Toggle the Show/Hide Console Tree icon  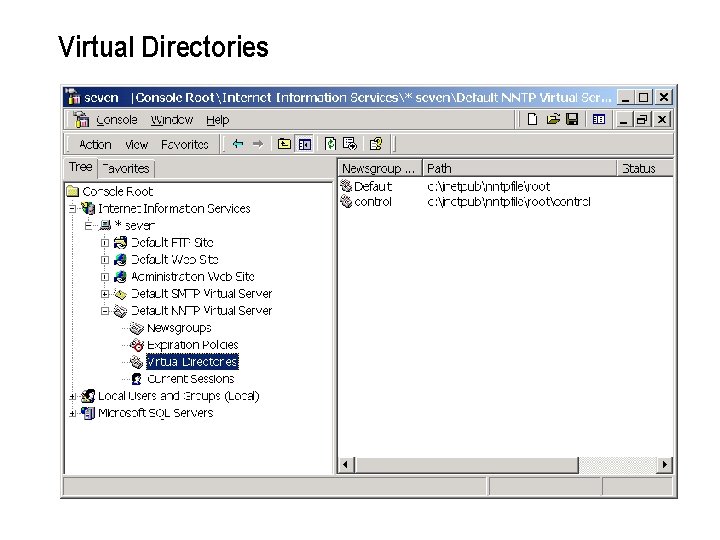[304, 144]
